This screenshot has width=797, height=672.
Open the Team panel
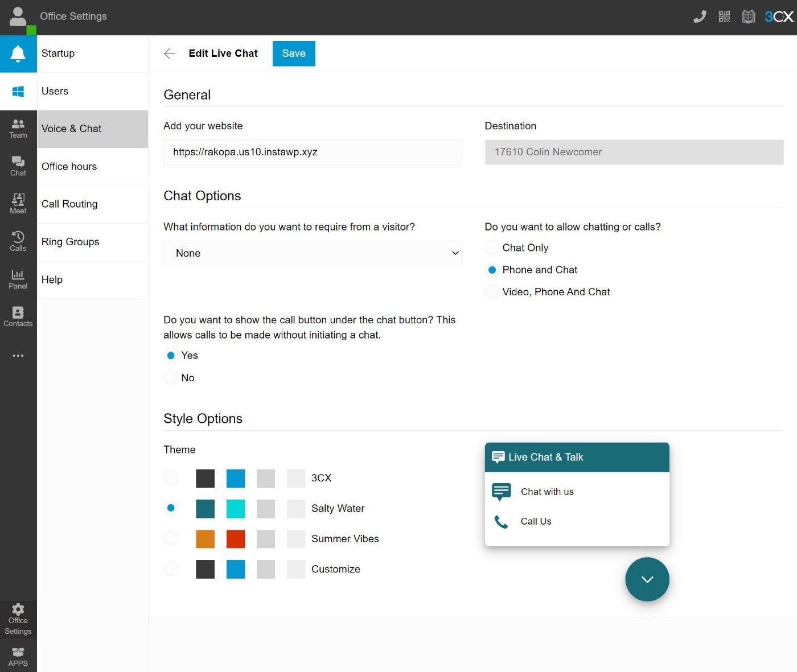point(18,129)
